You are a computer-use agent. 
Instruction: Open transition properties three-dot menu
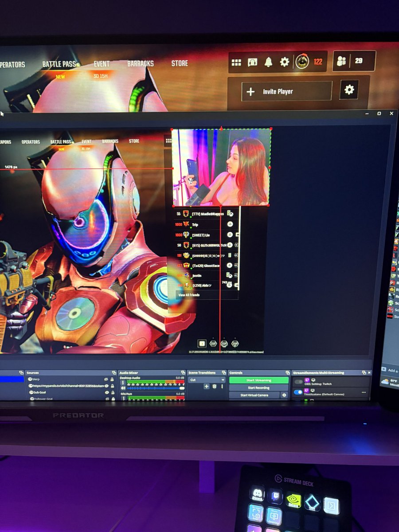tap(222, 387)
